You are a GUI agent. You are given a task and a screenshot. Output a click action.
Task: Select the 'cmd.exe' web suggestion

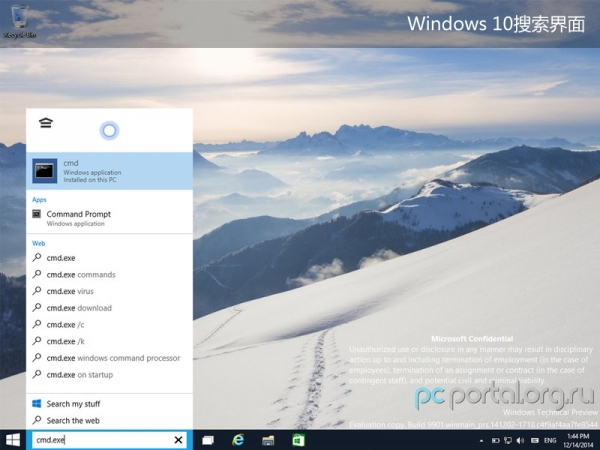[x=109, y=258]
